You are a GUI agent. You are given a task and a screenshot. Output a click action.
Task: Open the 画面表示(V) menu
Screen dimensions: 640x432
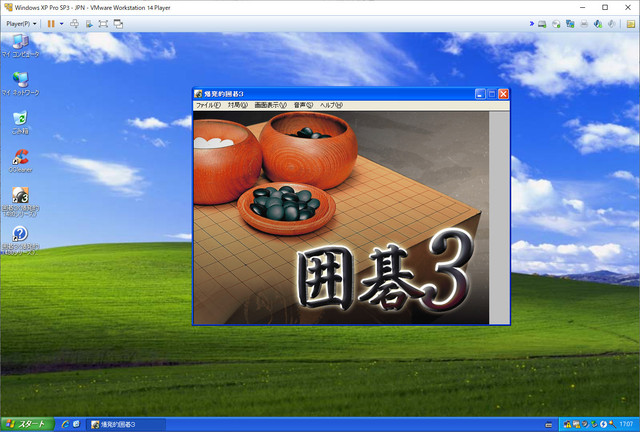(x=271, y=105)
